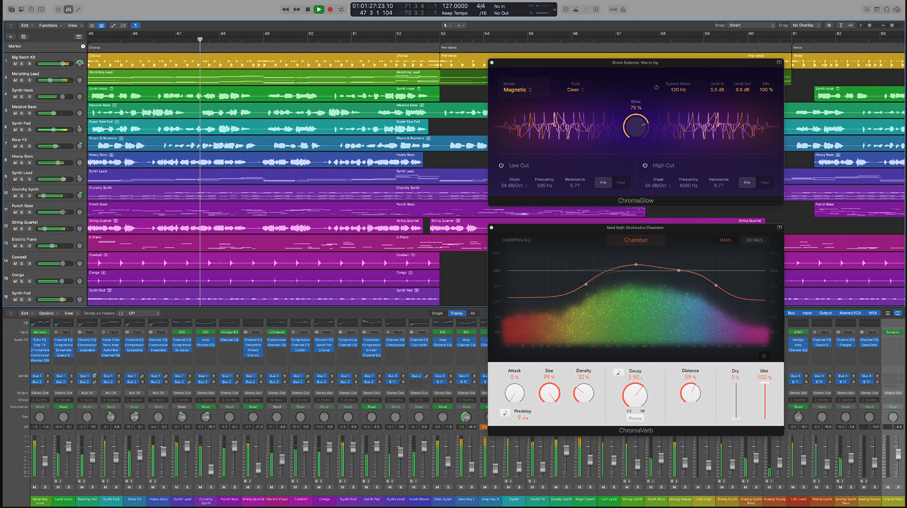The width and height of the screenshot is (907, 508).
Task: Click the Play button in transport
Action: [x=319, y=10]
